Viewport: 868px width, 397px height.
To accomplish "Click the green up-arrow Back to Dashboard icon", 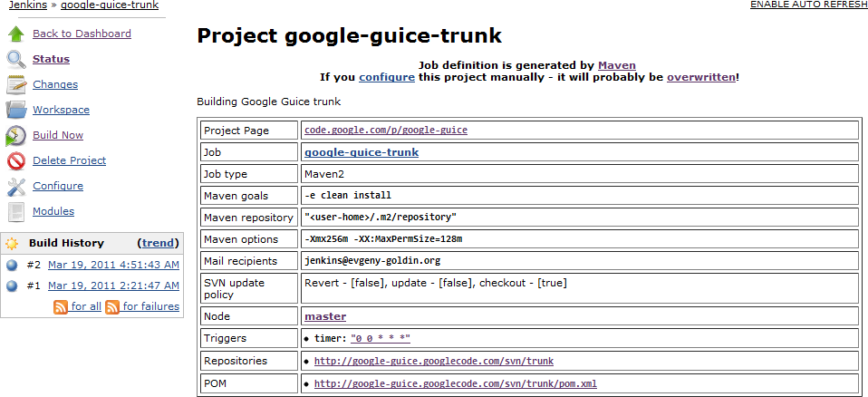I will [x=16, y=34].
